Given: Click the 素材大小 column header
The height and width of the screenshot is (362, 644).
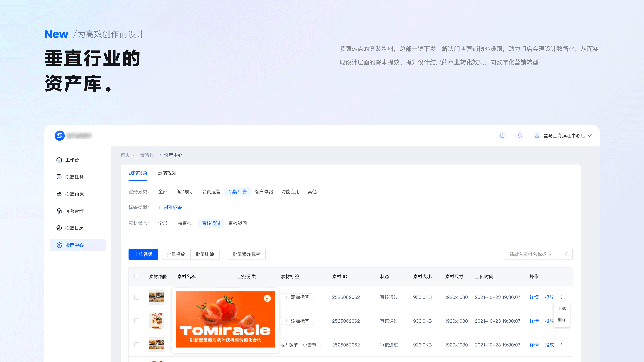Looking at the screenshot, I should click(422, 277).
